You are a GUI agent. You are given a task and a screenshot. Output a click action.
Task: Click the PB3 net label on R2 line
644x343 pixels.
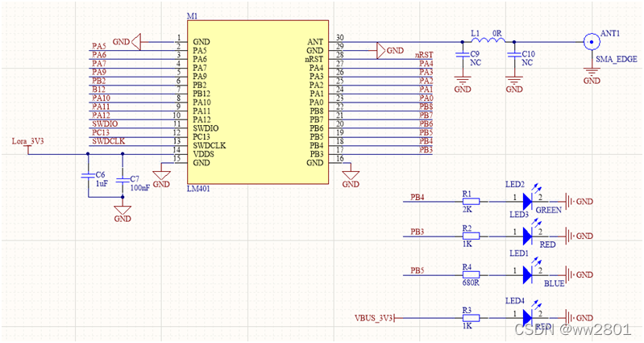click(x=418, y=232)
